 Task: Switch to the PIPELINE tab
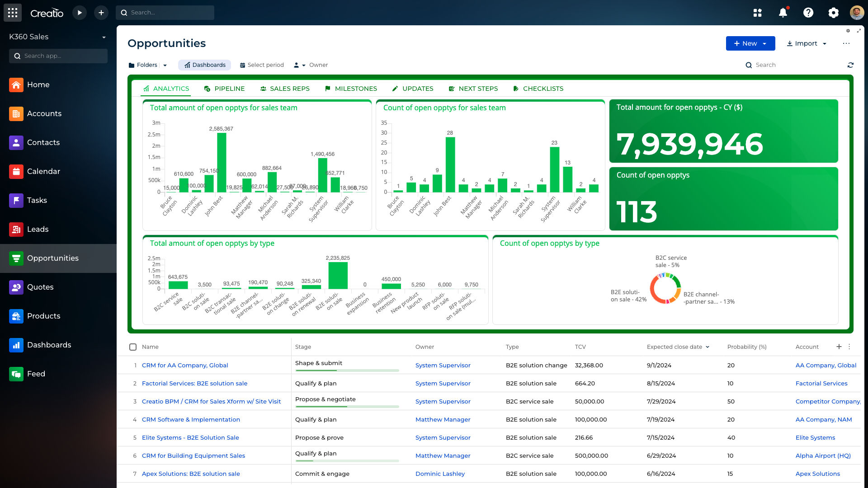(x=224, y=89)
